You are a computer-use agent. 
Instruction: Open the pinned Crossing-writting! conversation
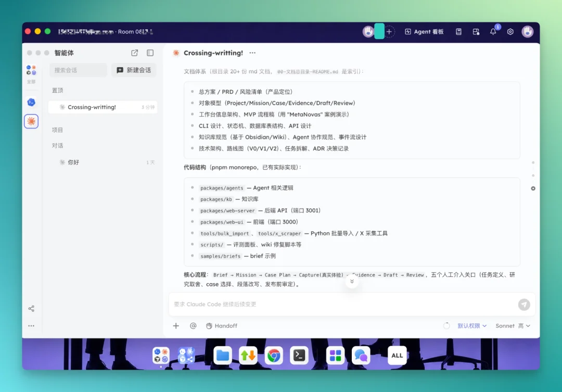103,107
